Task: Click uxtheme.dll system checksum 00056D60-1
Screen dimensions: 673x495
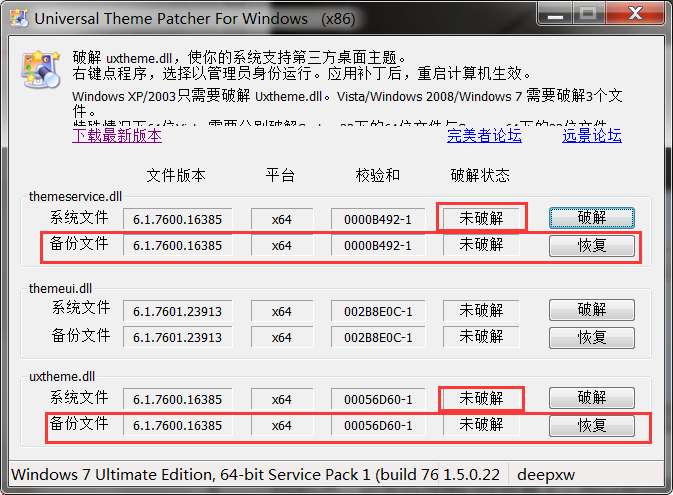Action: [378, 399]
